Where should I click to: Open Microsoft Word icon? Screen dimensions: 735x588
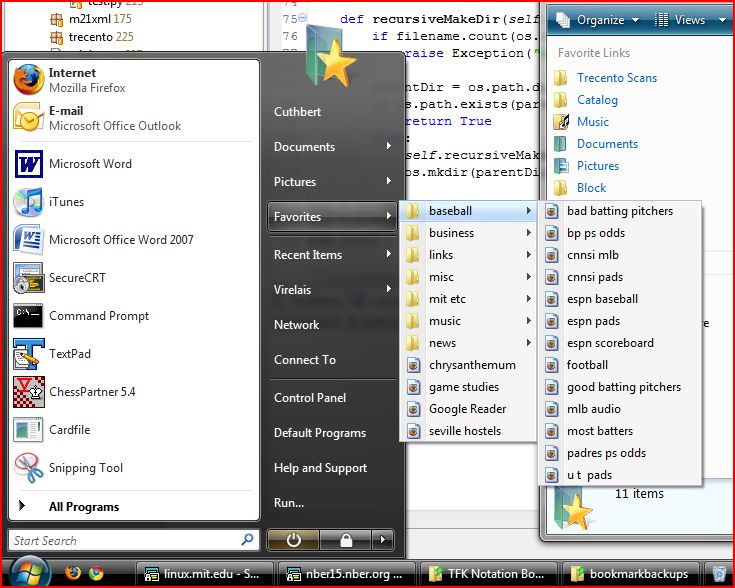[x=29, y=164]
